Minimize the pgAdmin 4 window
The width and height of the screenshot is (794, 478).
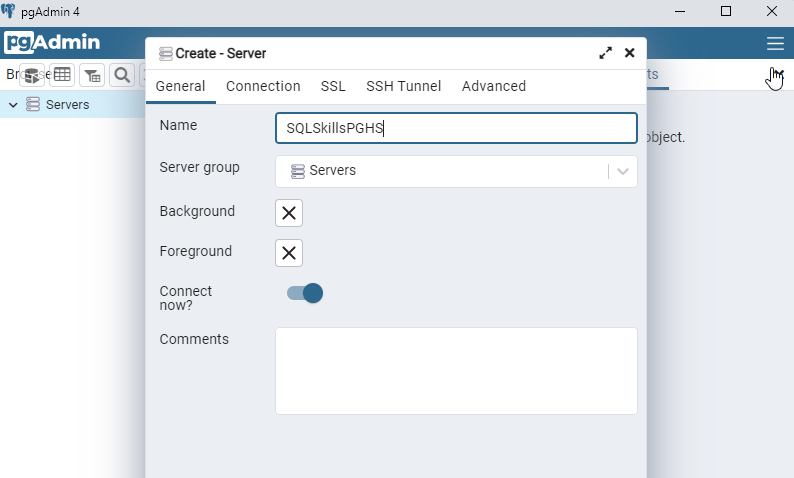coord(680,11)
